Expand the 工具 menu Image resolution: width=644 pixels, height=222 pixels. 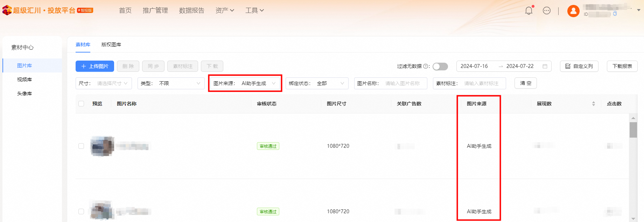click(x=254, y=11)
